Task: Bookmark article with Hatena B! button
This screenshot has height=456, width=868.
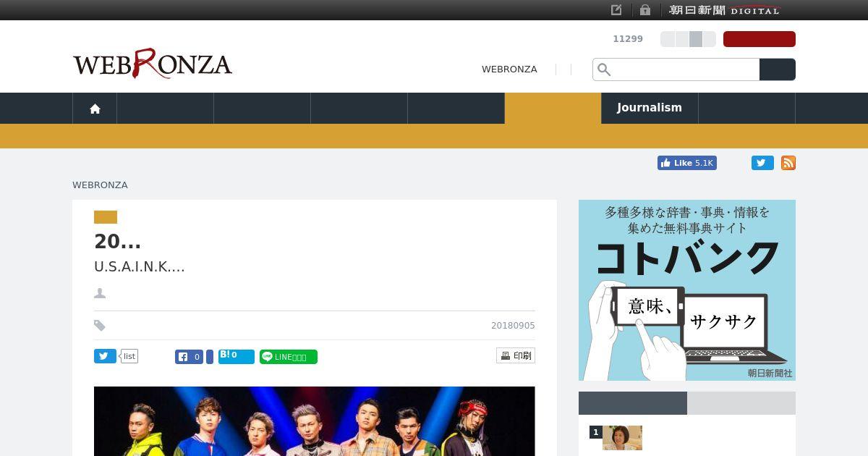Action: (237, 357)
